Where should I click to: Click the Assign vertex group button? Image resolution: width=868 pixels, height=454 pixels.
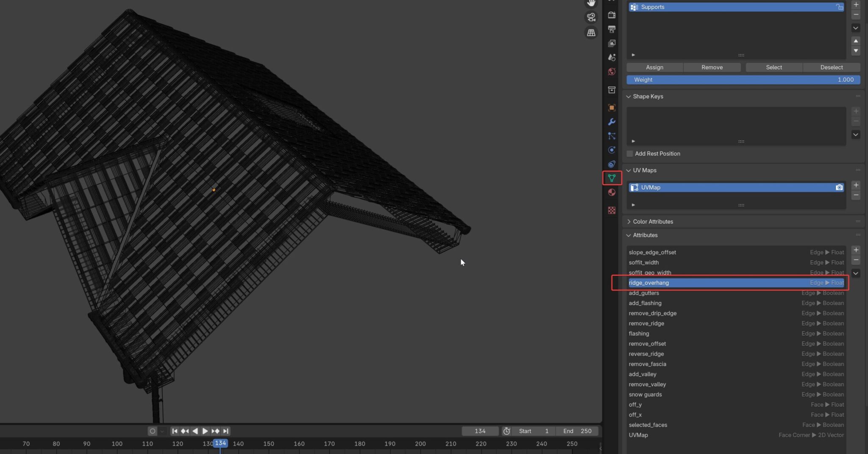[x=654, y=67]
